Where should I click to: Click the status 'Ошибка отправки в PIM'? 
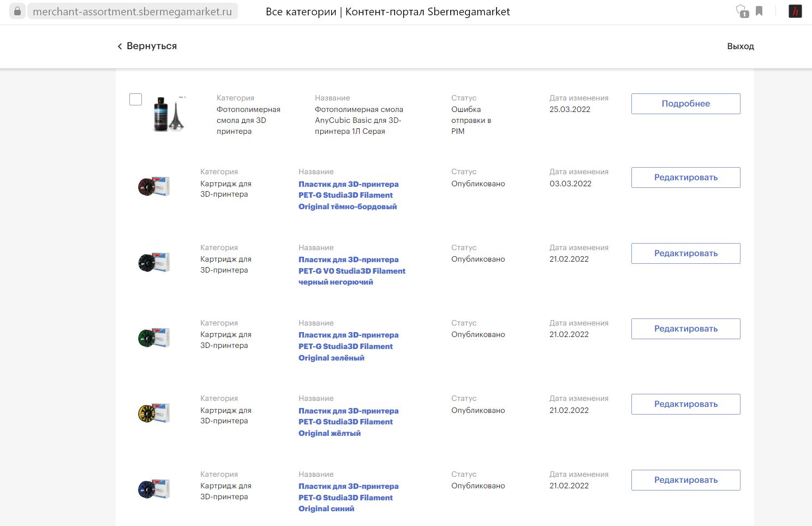(x=471, y=120)
